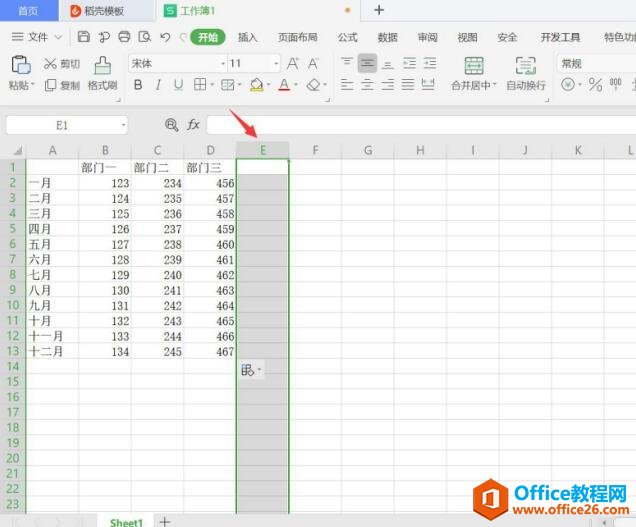Decrease font size icon

313,63
